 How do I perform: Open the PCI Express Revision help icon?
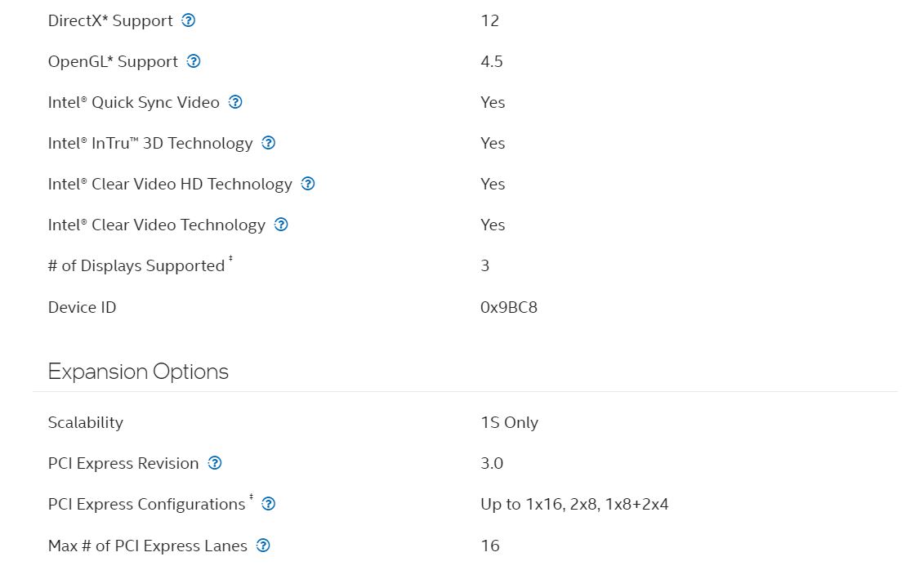click(215, 463)
